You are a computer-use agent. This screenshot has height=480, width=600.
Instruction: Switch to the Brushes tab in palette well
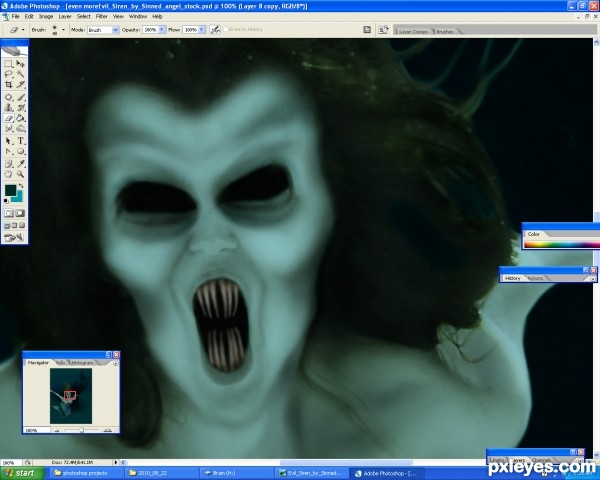pos(445,31)
